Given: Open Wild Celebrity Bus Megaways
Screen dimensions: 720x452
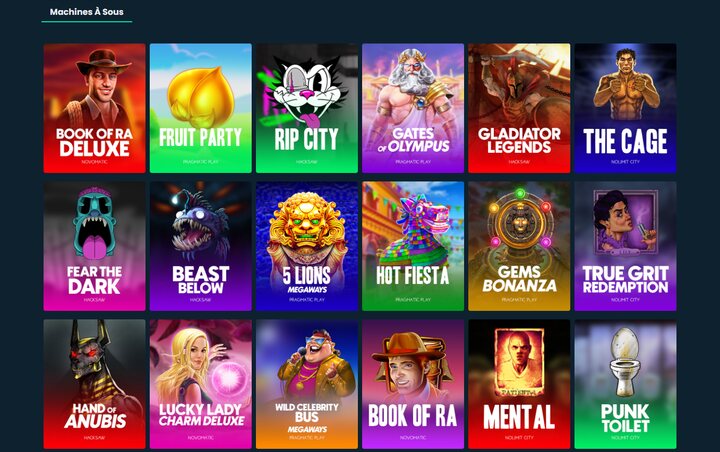Looking at the screenshot, I should (307, 384).
